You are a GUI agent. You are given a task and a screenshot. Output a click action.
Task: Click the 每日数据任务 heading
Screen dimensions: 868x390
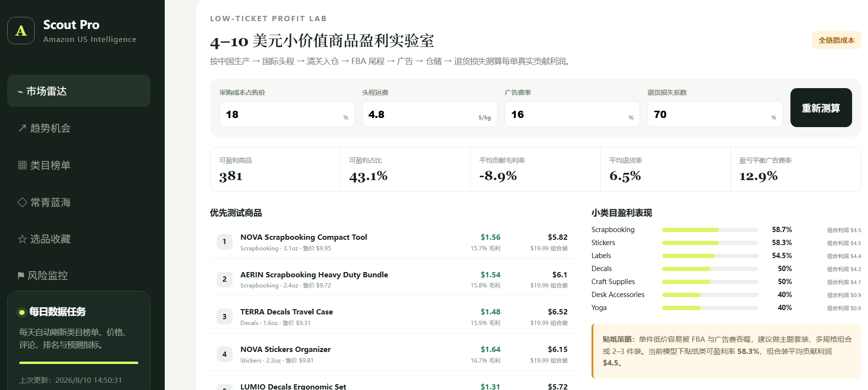(x=57, y=312)
